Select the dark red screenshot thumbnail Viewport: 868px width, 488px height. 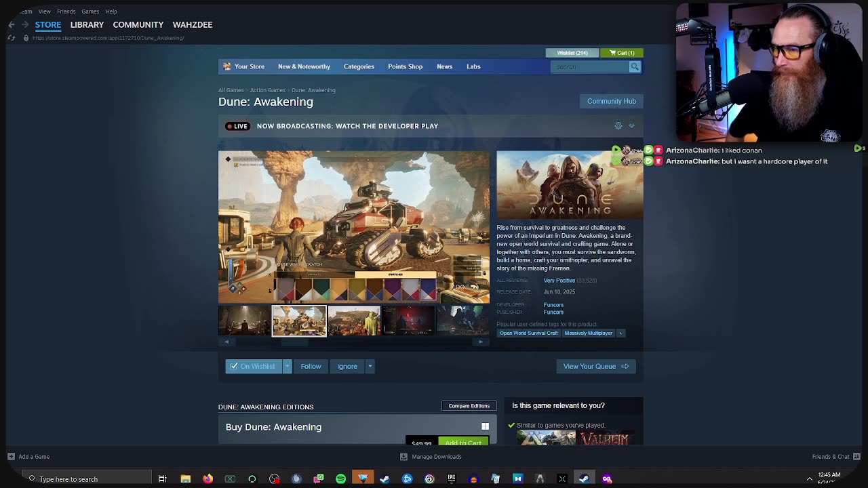coord(408,321)
